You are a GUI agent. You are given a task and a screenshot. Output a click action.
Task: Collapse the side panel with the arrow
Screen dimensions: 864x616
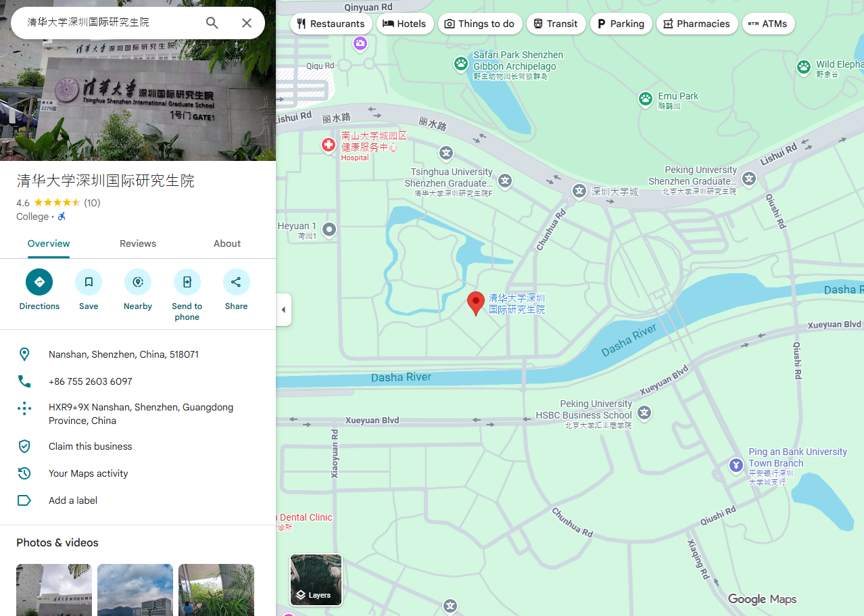283,309
